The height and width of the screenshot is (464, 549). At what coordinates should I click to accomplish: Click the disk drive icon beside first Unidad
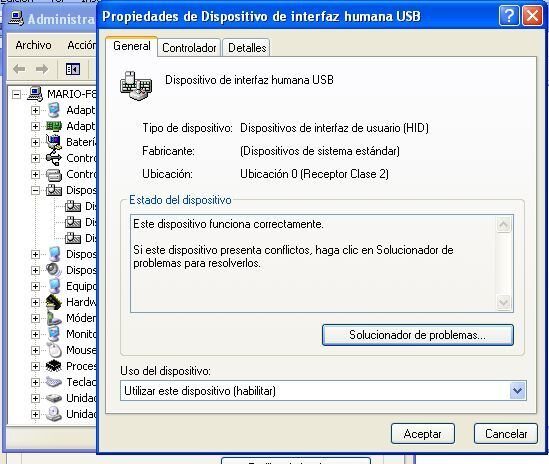[x=54, y=398]
